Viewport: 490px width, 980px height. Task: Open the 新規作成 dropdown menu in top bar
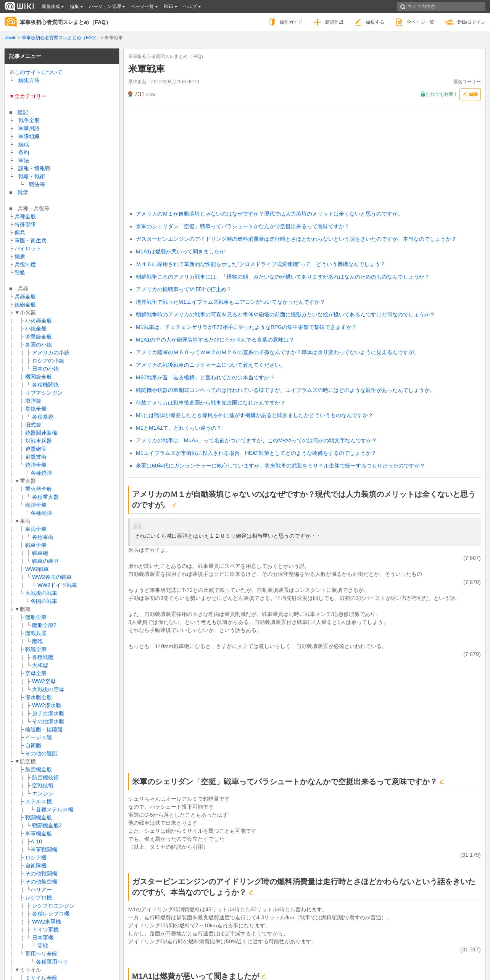pos(53,6)
